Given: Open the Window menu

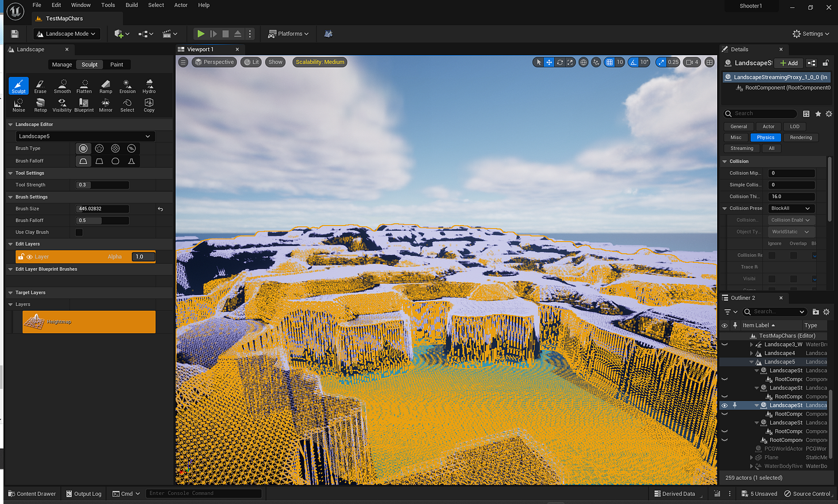Looking at the screenshot, I should (x=81, y=5).
